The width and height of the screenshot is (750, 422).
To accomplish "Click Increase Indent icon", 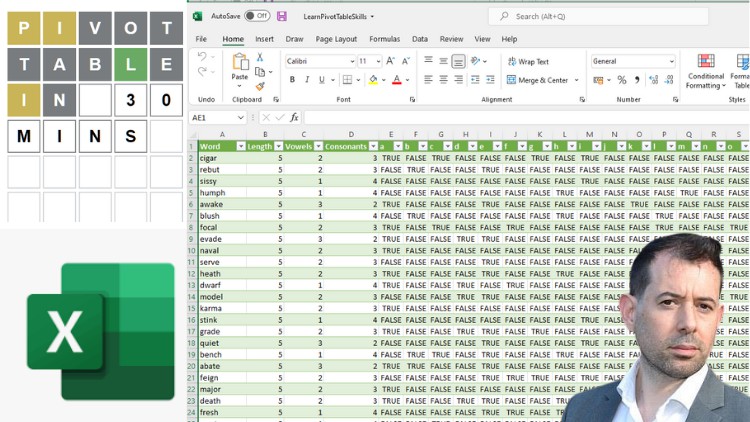I will tap(490, 79).
